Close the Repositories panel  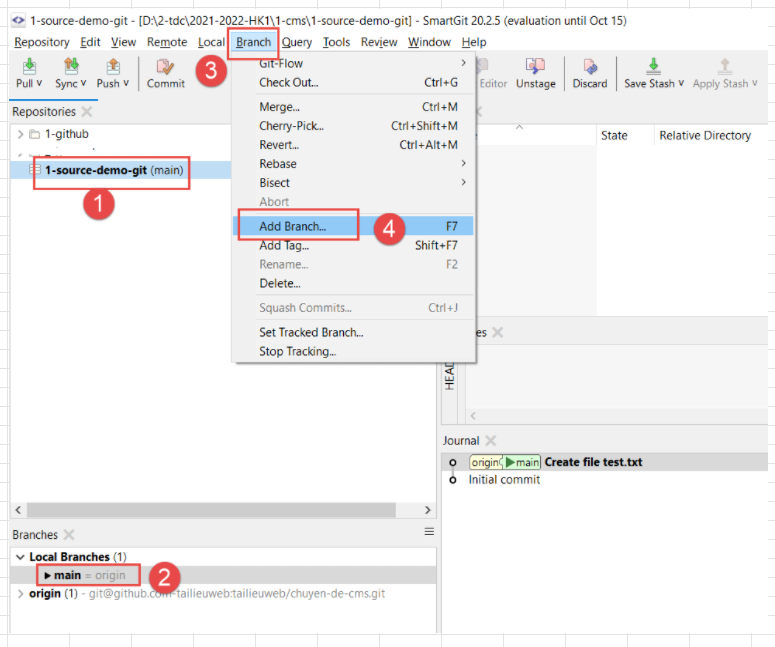[x=86, y=111]
